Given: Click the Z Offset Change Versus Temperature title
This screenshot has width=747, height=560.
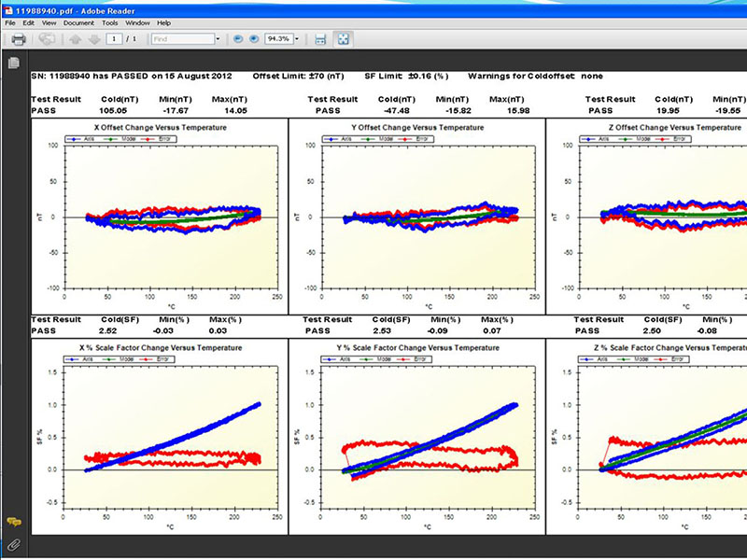Looking at the screenshot, I should click(x=674, y=128).
